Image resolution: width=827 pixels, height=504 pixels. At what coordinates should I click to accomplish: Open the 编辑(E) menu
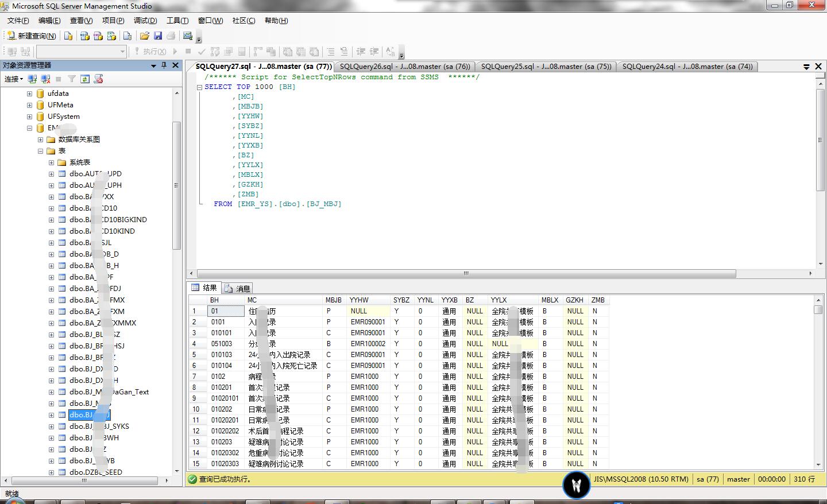click(49, 21)
